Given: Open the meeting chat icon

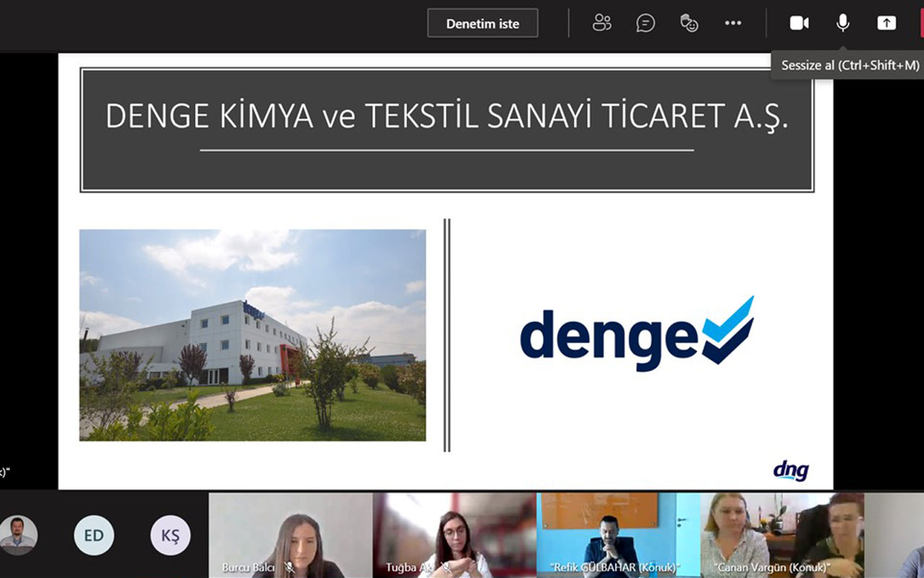Looking at the screenshot, I should pos(645,23).
